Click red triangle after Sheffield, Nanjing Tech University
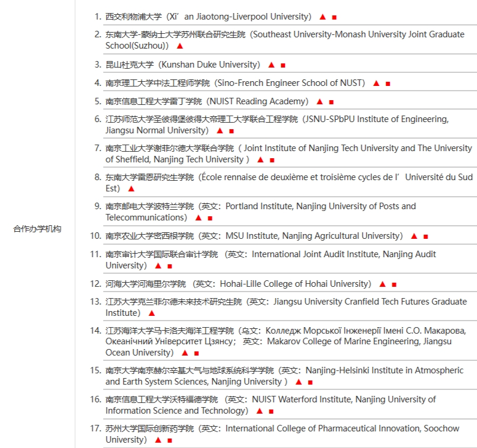This screenshot has width=477, height=448. 260,159
